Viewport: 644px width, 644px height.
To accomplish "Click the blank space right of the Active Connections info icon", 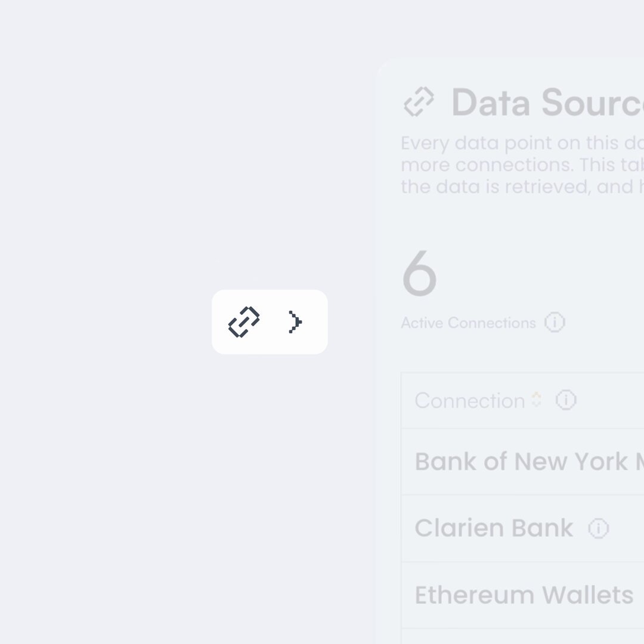I will [603, 323].
